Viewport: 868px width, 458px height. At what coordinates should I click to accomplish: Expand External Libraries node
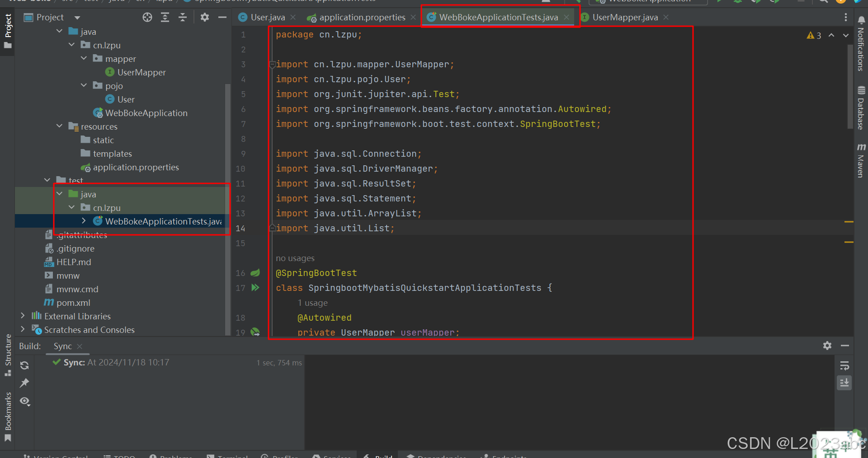tap(23, 316)
